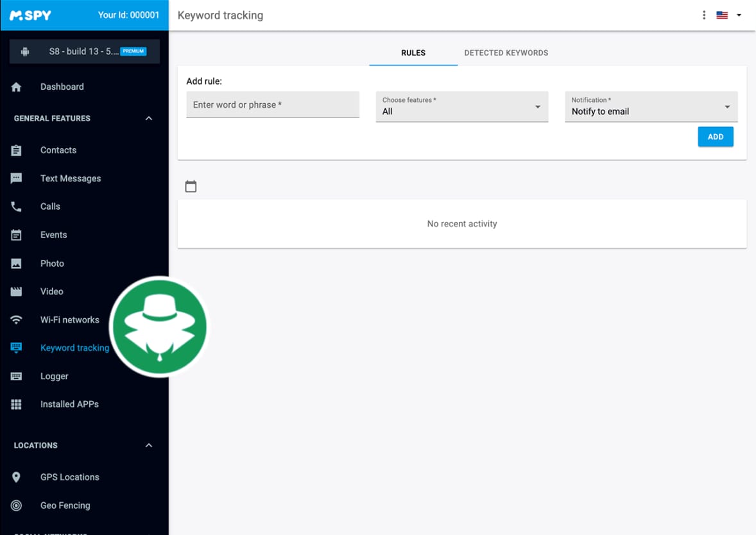Screen dimensions: 756x535
Task: Click the Installed APPs grid icon
Action: coord(17,405)
